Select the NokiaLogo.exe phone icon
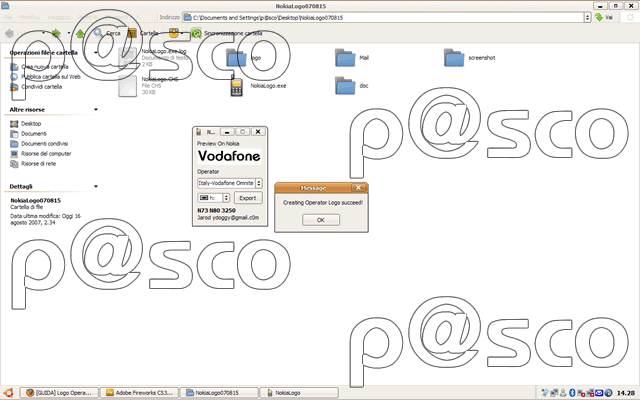Viewport: 640px width, 400px height. (x=236, y=86)
